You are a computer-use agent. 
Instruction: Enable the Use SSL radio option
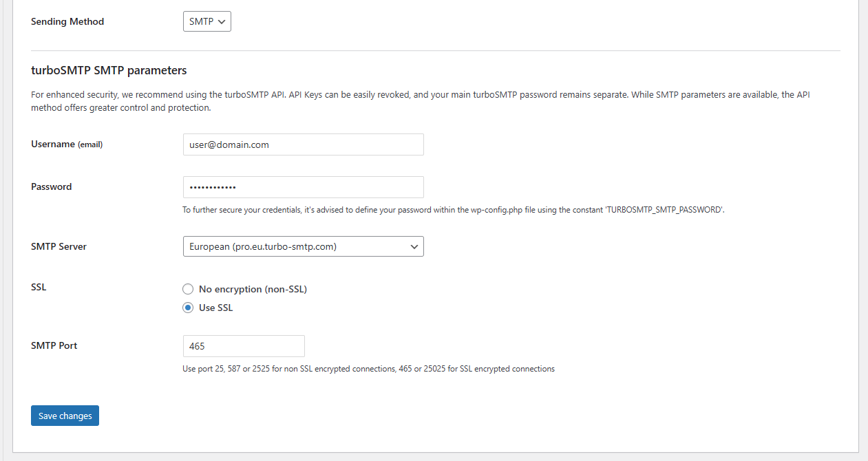click(x=188, y=308)
